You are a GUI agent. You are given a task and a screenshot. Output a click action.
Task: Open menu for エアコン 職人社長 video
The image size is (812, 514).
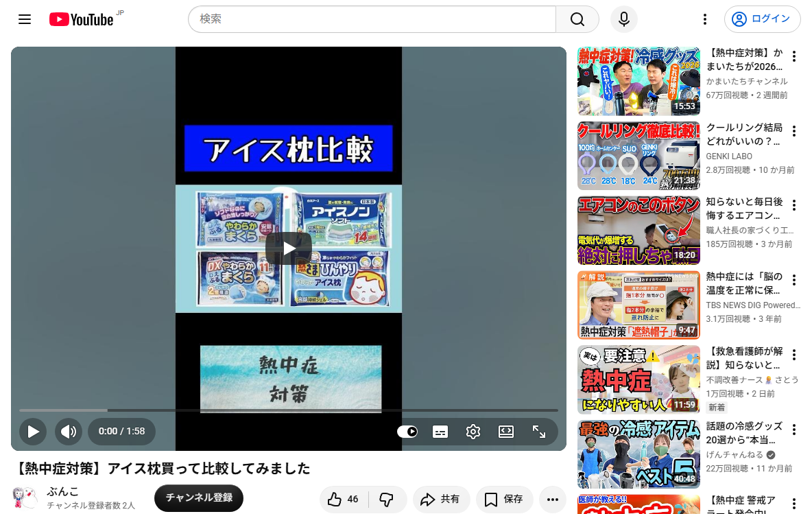point(794,206)
